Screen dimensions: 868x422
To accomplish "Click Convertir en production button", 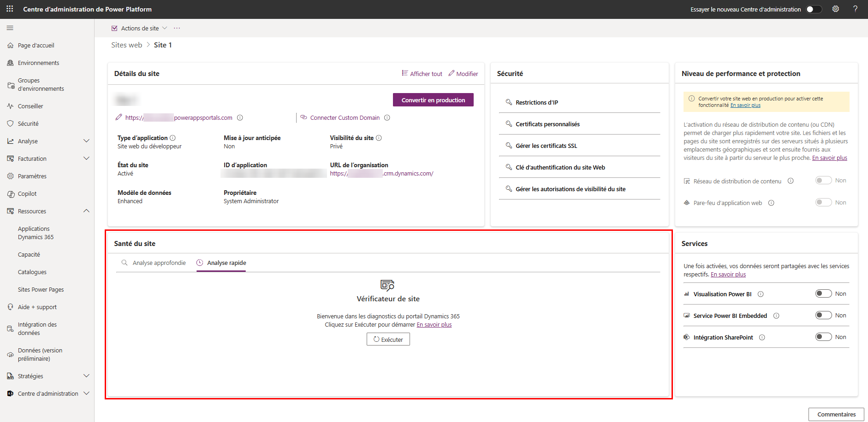I will pos(433,100).
